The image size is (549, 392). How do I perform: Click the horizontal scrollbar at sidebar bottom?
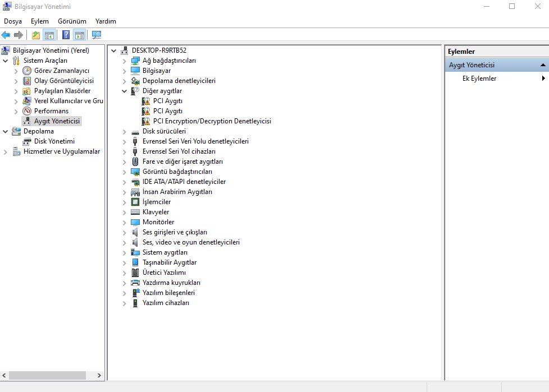click(48, 375)
